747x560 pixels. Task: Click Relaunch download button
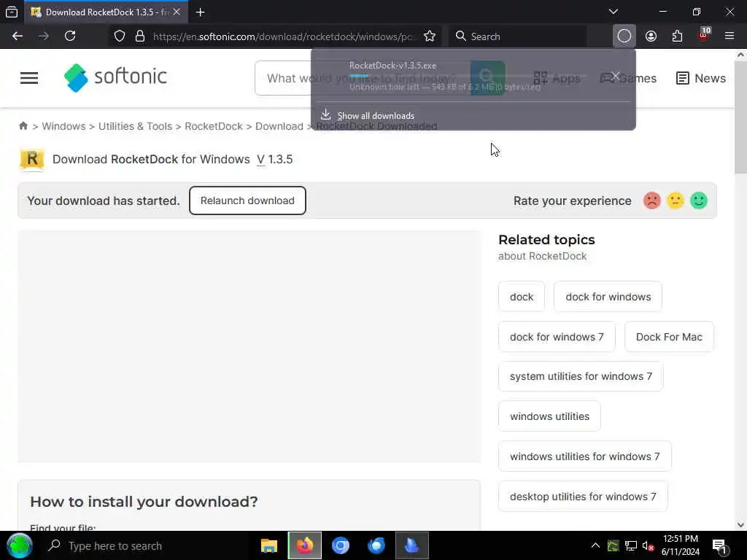coord(247,201)
